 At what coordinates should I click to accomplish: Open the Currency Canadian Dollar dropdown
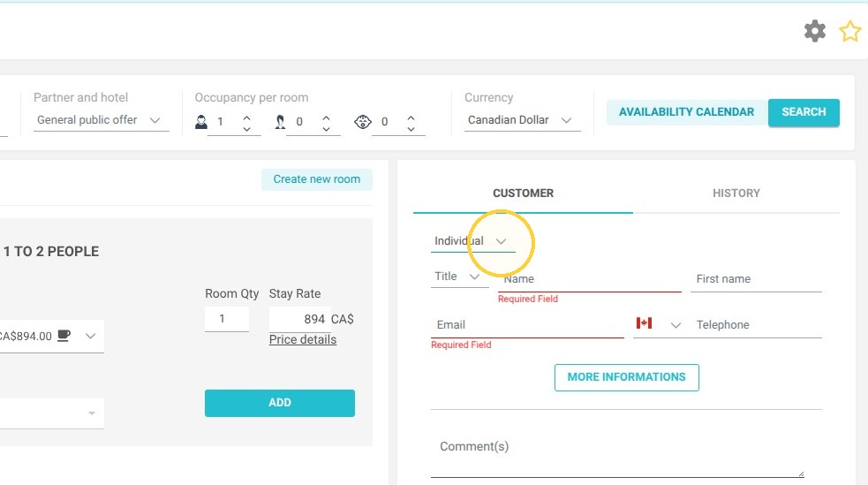pos(522,120)
